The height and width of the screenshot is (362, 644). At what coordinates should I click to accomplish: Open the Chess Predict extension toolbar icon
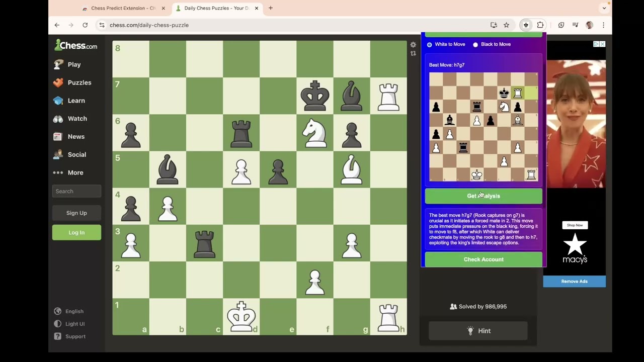coord(526,25)
